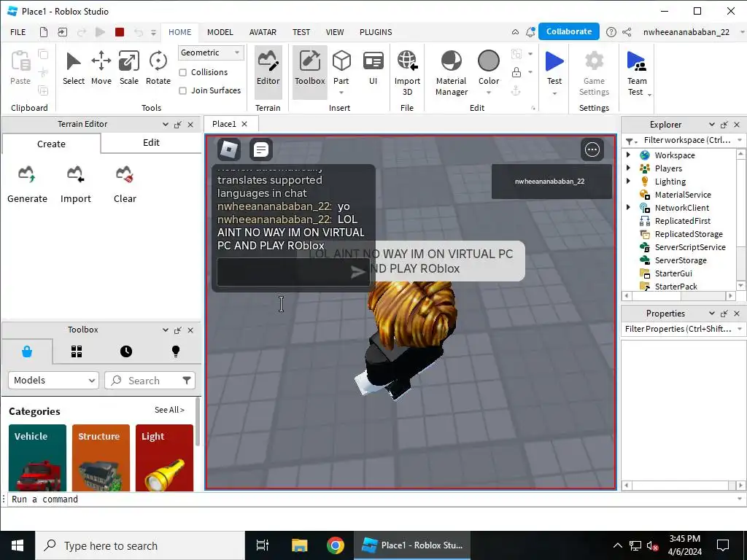Open the share icon near username
Image resolution: width=747 pixels, height=560 pixels.
[627, 32]
